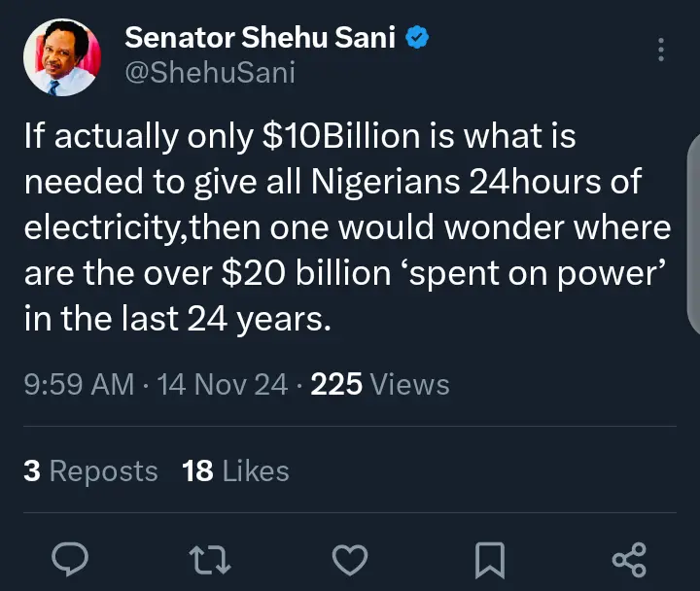This screenshot has height=591, width=700.
Task: Click the tweet line starting 'If actually'
Action: pos(299,138)
